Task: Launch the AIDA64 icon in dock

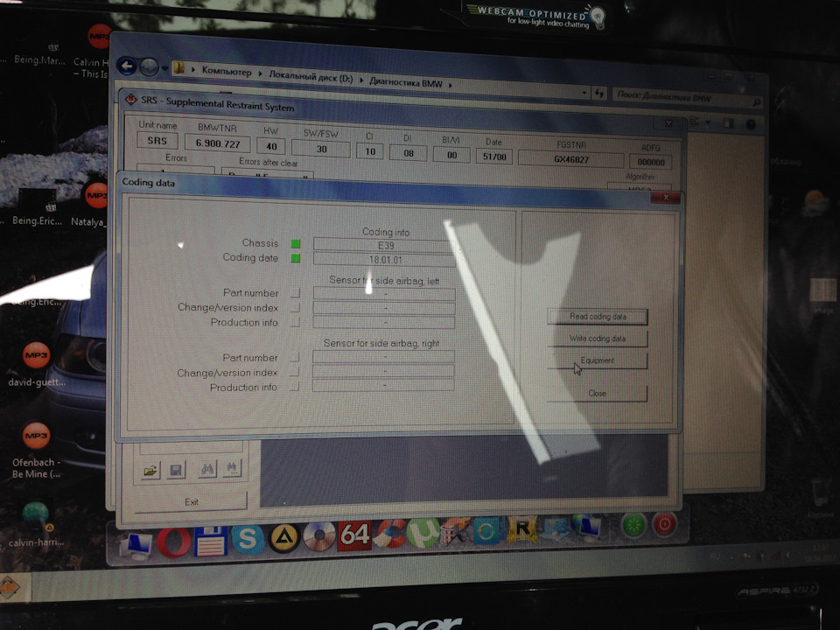Action: pyautogui.click(x=354, y=535)
